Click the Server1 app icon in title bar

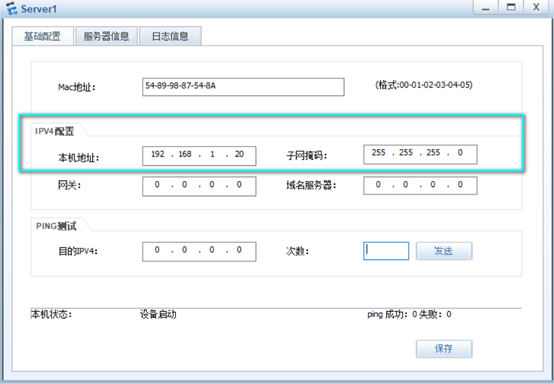click(12, 8)
